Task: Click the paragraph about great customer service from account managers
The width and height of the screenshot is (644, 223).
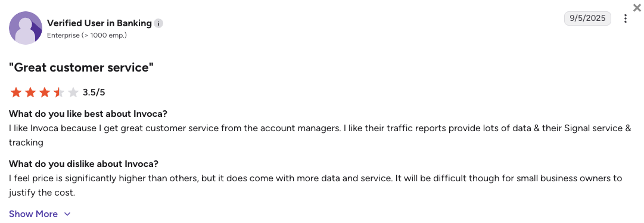Action: 320,135
